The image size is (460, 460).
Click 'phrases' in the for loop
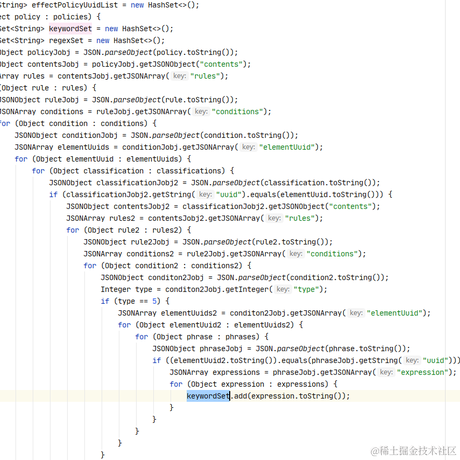[x=240, y=337]
